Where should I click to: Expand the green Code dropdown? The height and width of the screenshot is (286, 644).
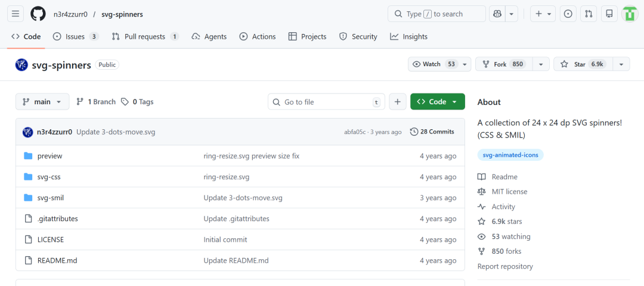pos(437,102)
